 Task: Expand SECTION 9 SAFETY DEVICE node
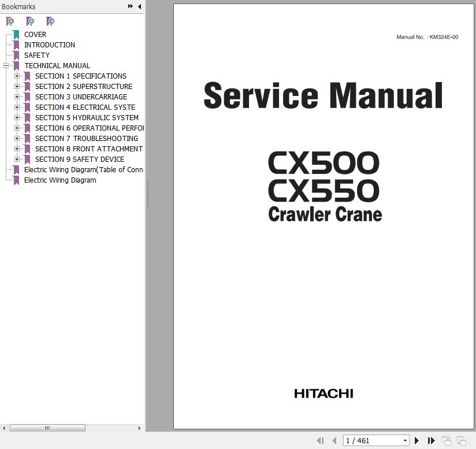[x=17, y=159]
